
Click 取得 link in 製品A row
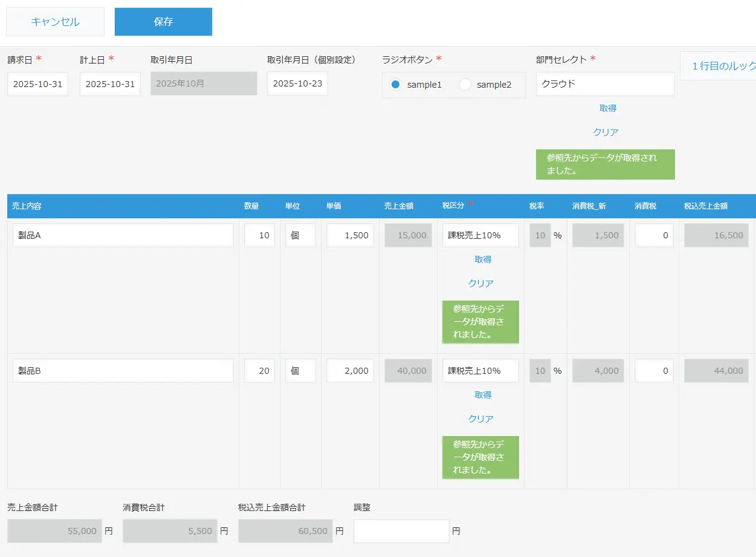(483, 259)
